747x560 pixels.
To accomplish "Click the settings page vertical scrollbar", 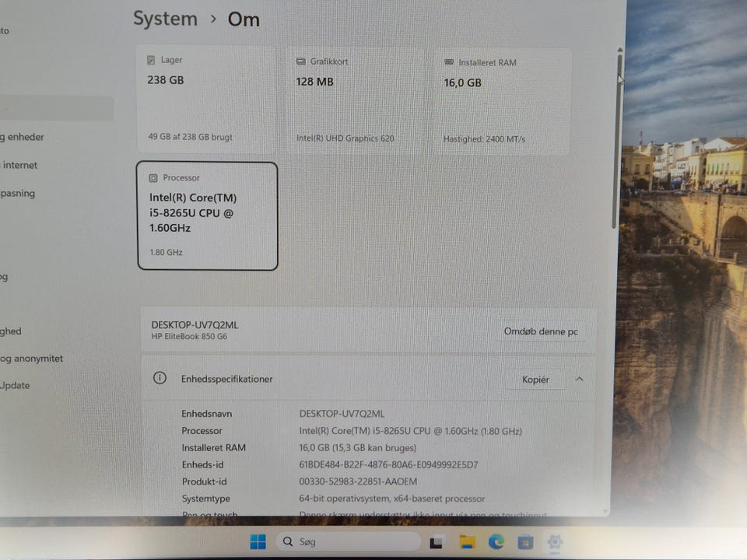I will click(x=619, y=143).
